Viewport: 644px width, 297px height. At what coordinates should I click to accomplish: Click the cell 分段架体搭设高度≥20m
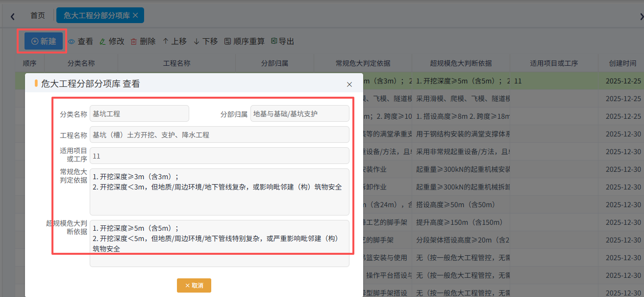coord(461,240)
